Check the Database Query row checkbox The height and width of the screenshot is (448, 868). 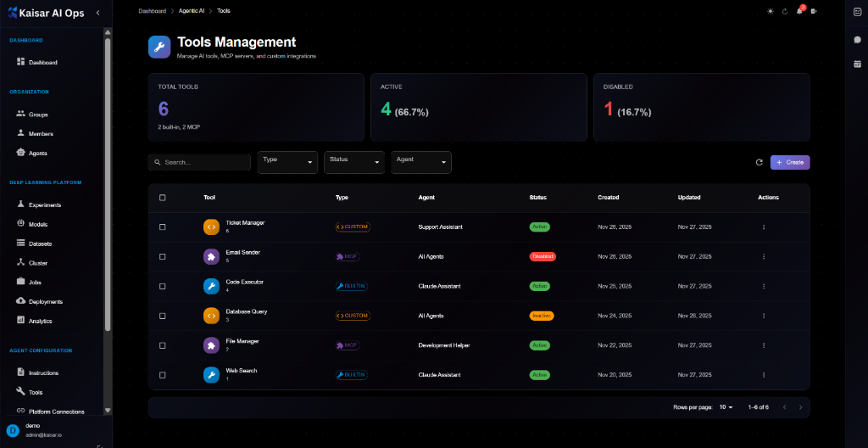click(x=162, y=316)
